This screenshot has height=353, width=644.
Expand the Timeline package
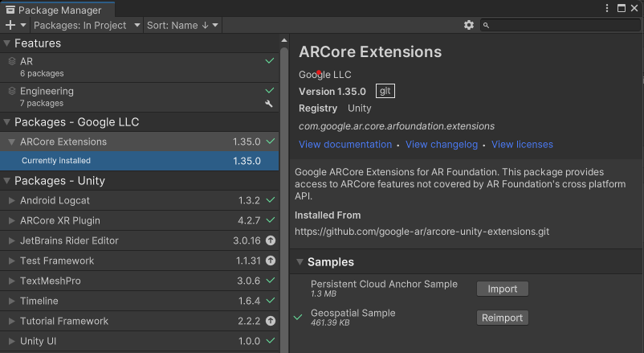pos(11,302)
